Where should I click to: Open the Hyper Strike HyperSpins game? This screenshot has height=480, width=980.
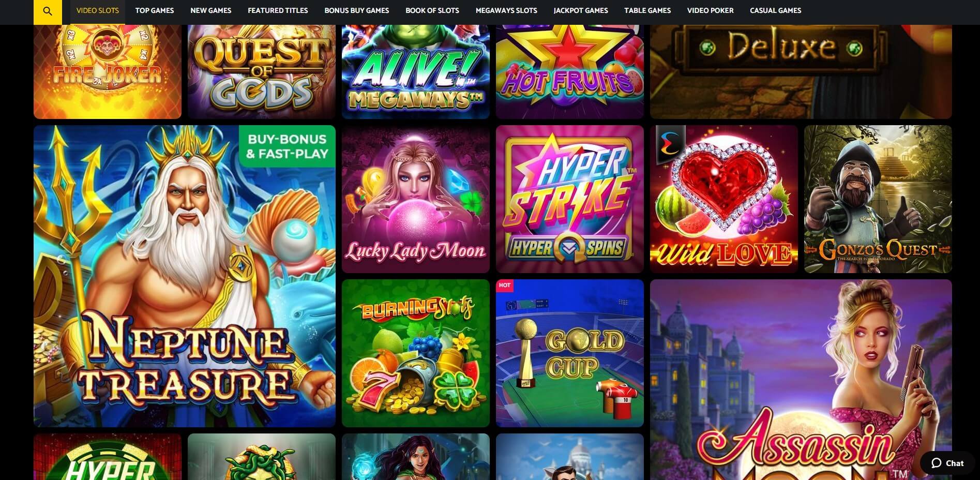pos(570,199)
